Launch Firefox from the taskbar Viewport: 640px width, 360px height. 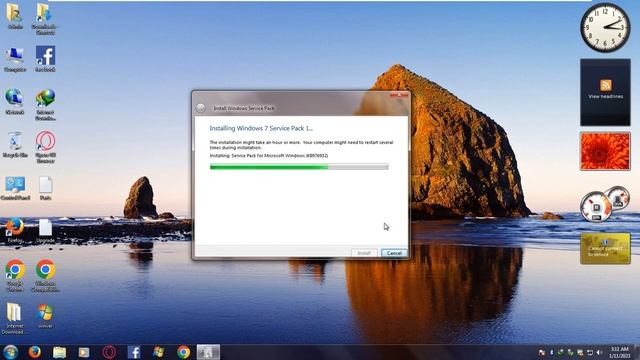tap(35, 352)
